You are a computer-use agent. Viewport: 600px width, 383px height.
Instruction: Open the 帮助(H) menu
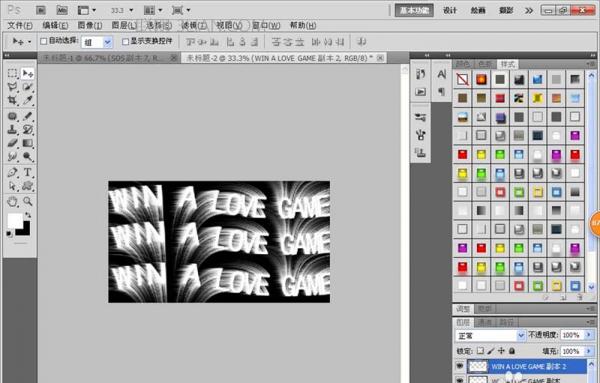303,26
